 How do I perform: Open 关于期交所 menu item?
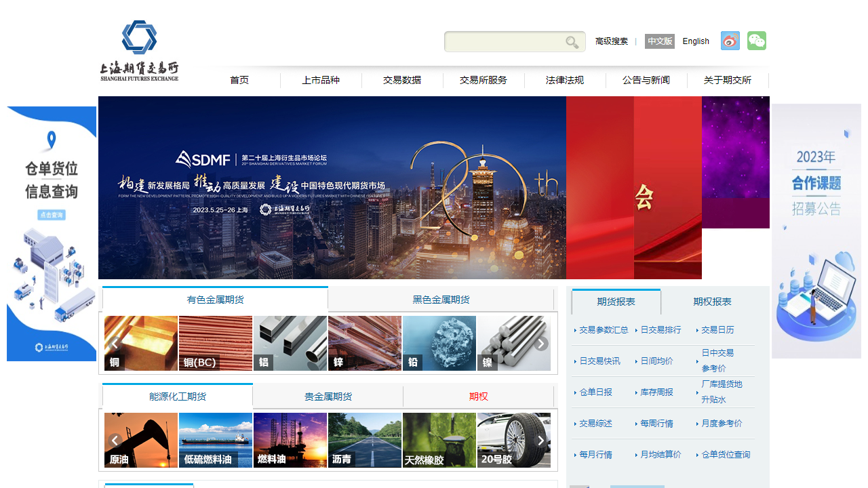pos(728,80)
